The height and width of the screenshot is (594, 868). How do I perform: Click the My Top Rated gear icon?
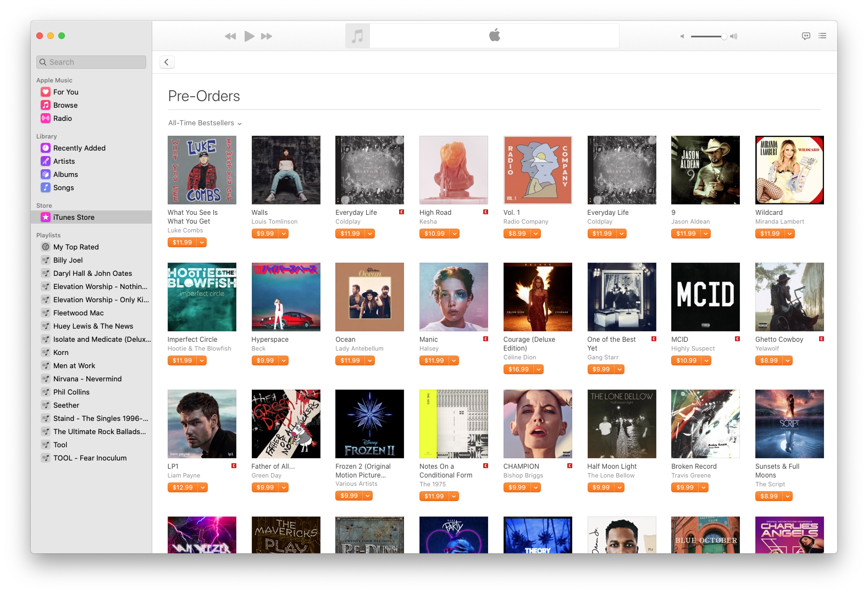coord(46,247)
